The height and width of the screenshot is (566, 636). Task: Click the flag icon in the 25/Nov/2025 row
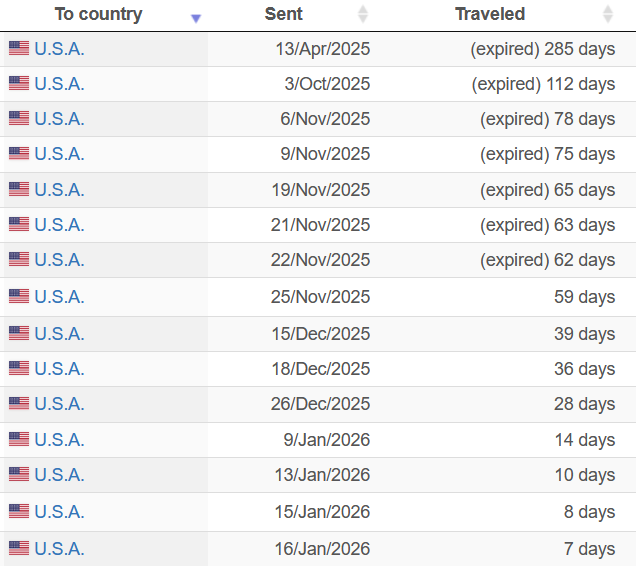(x=19, y=296)
